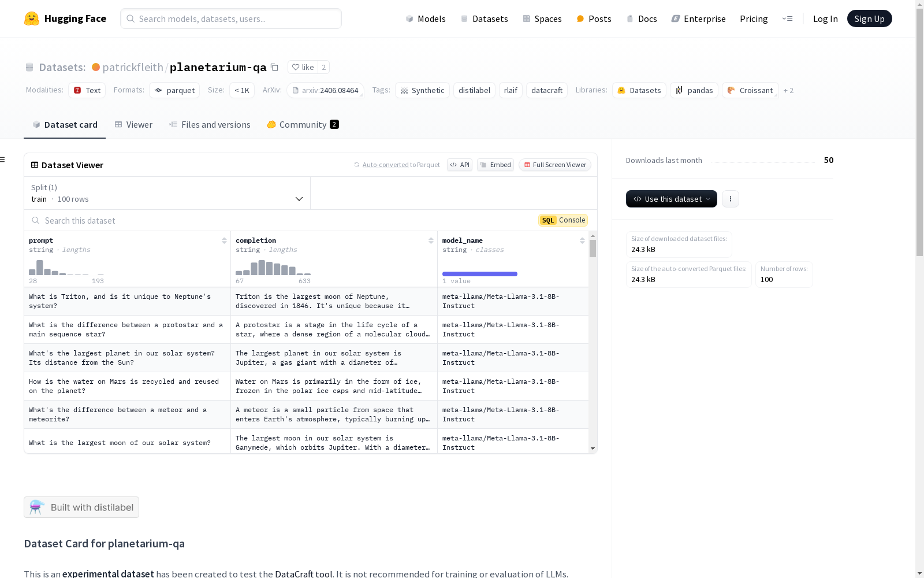Open the distilabel tag
This screenshot has height=578, width=924.
coord(474,90)
